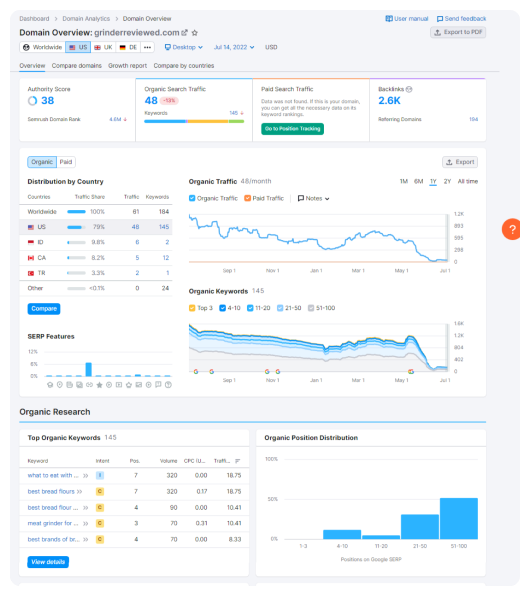Toggle the Organic Traffic checkbox
This screenshot has width=530, height=596.
pyautogui.click(x=192, y=198)
